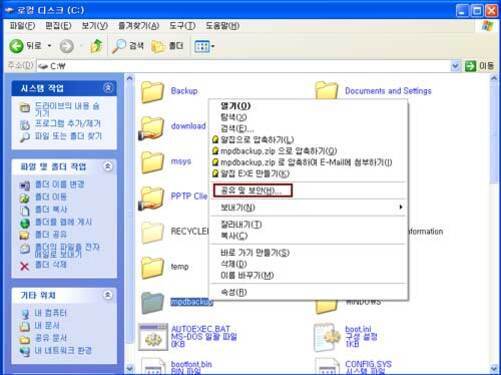Click E-mail this folder's files link

(67, 250)
